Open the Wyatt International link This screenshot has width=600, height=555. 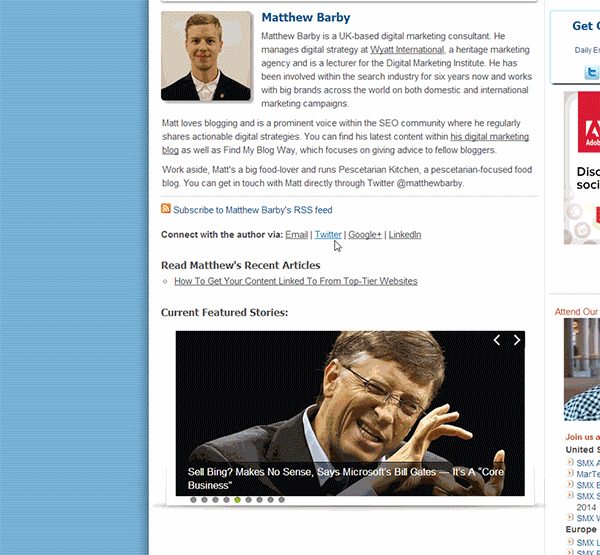click(407, 50)
